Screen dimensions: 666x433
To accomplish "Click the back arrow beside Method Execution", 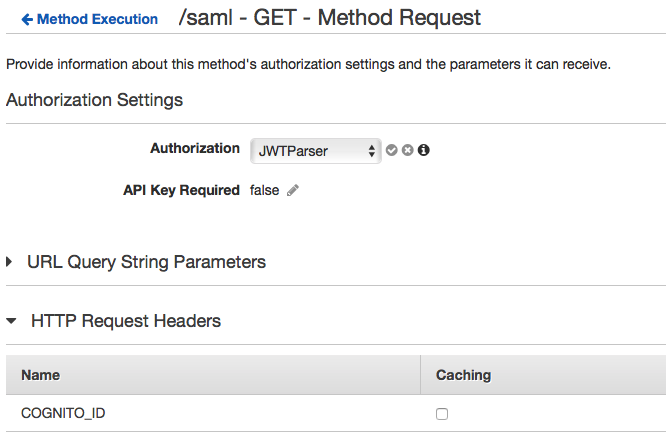I will tap(27, 19).
